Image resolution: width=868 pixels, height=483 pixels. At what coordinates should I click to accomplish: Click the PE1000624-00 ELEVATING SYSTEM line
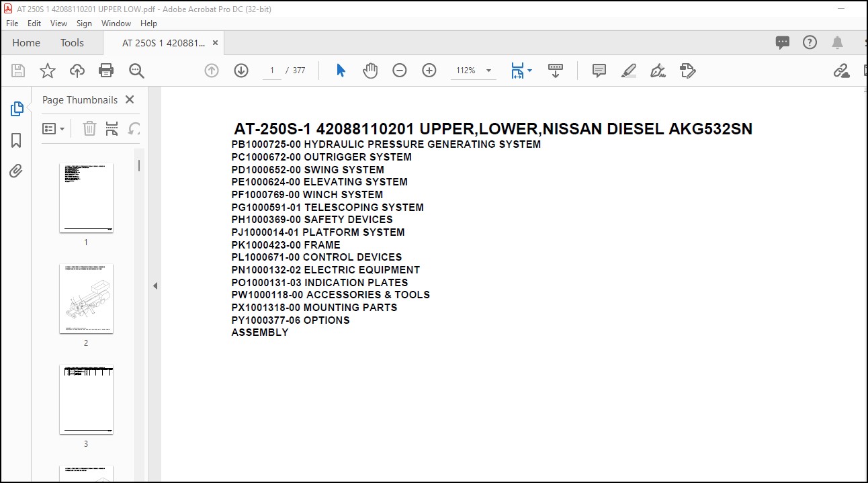coord(320,182)
